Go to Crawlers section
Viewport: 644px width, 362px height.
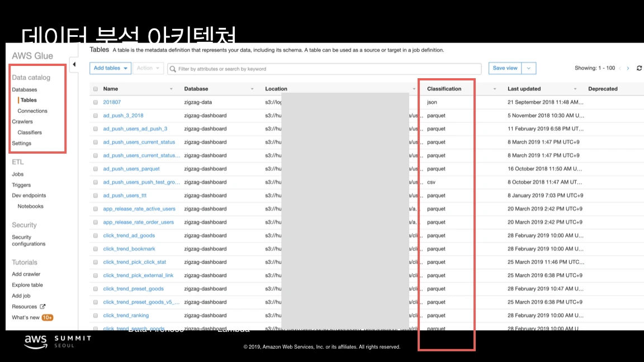point(22,121)
